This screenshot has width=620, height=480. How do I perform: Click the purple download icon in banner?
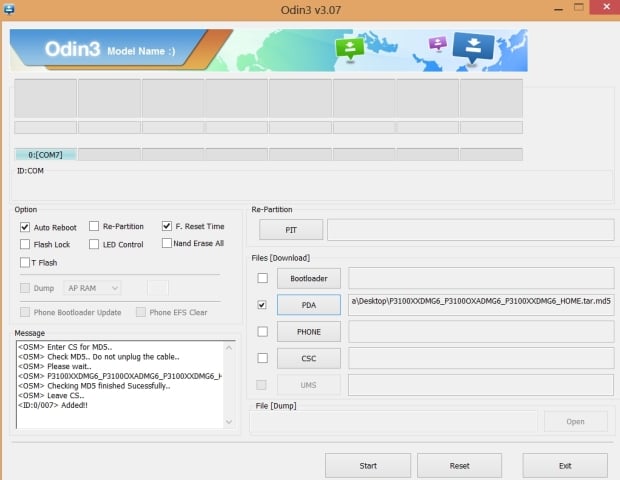[x=438, y=43]
